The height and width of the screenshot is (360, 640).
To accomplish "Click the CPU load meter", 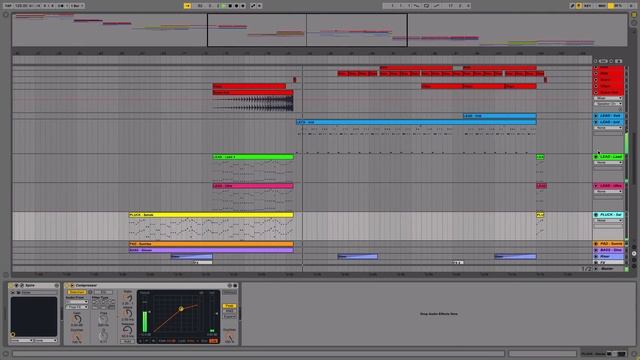I will click(616, 6).
